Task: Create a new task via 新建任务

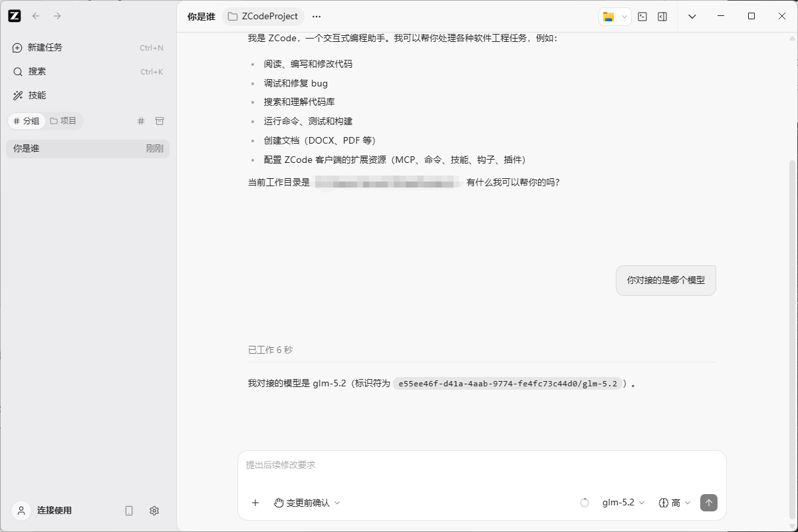Action: [88, 48]
